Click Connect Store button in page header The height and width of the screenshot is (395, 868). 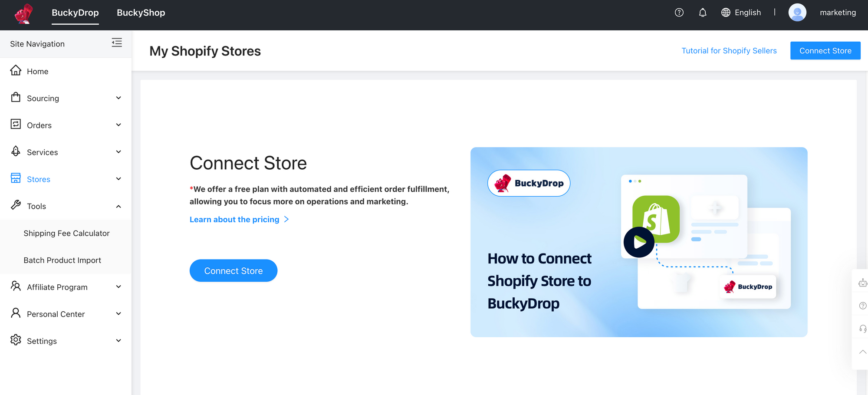[825, 51]
